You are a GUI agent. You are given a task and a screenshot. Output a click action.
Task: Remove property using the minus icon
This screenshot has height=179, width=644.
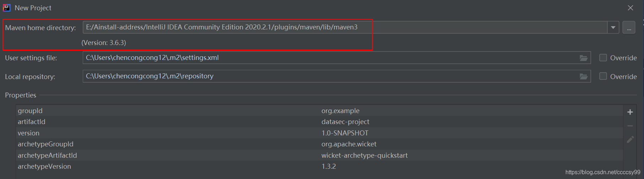630,126
